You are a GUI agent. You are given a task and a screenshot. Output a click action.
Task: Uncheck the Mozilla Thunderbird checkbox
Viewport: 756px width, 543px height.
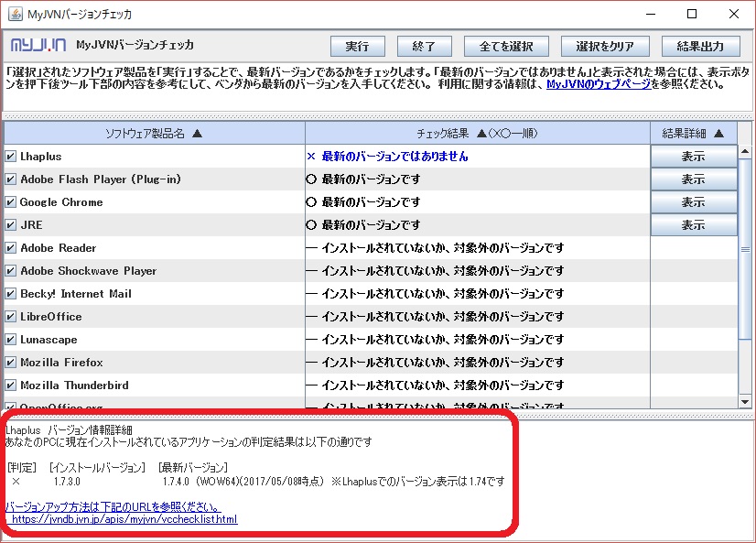[11, 386]
